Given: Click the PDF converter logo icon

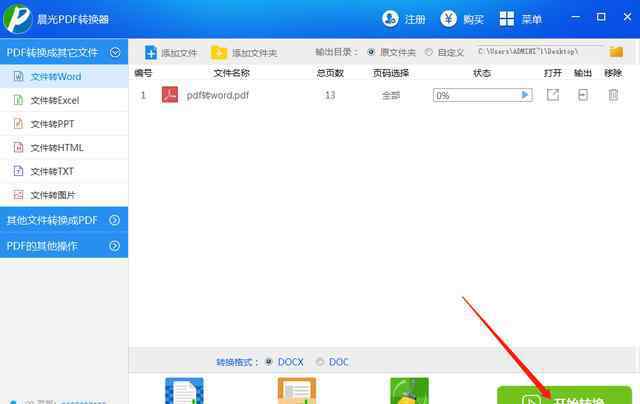Looking at the screenshot, I should [x=17, y=18].
